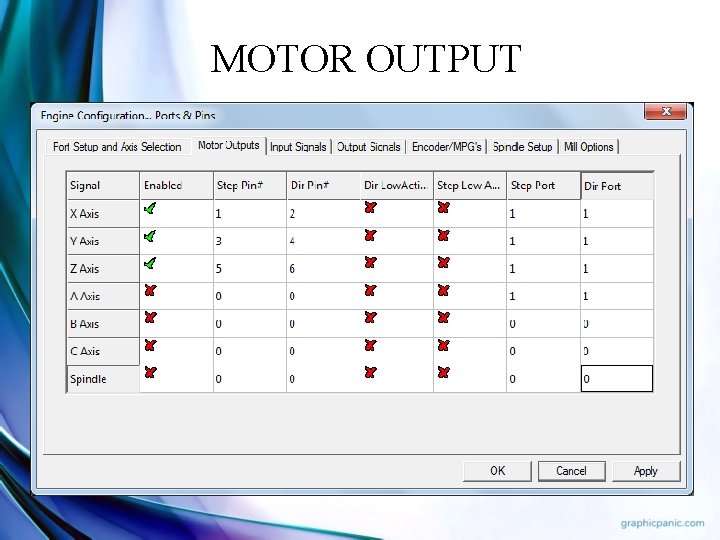Toggle Spindle Step Low Active icon
This screenshot has height=540, width=720.
(444, 372)
